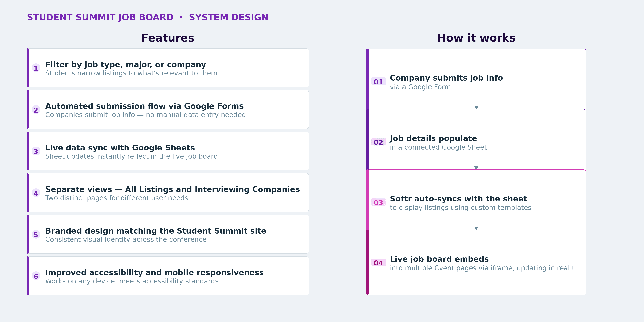Click arrow below Job details populate step
Viewport: 644px width, 322px height.
click(476, 168)
